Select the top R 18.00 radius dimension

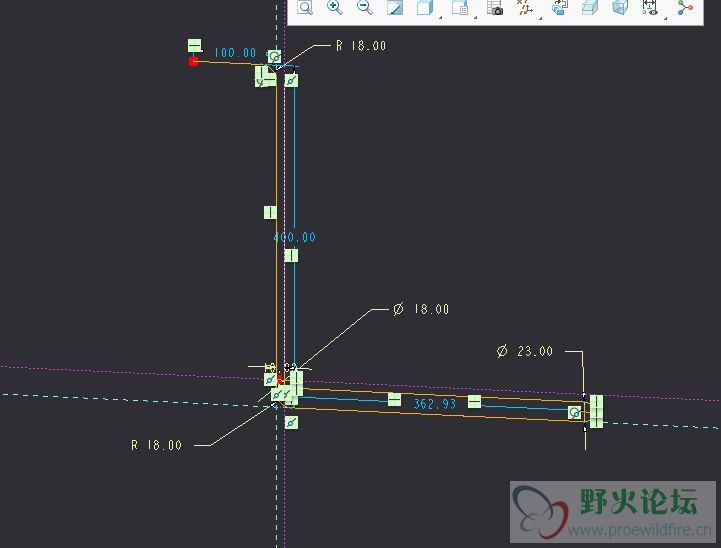click(x=361, y=46)
